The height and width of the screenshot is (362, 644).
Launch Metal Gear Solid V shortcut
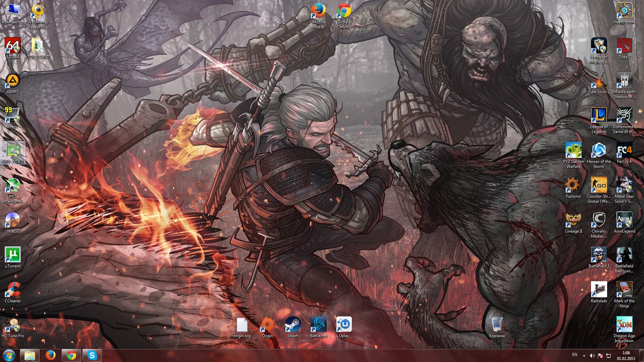pos(625,190)
